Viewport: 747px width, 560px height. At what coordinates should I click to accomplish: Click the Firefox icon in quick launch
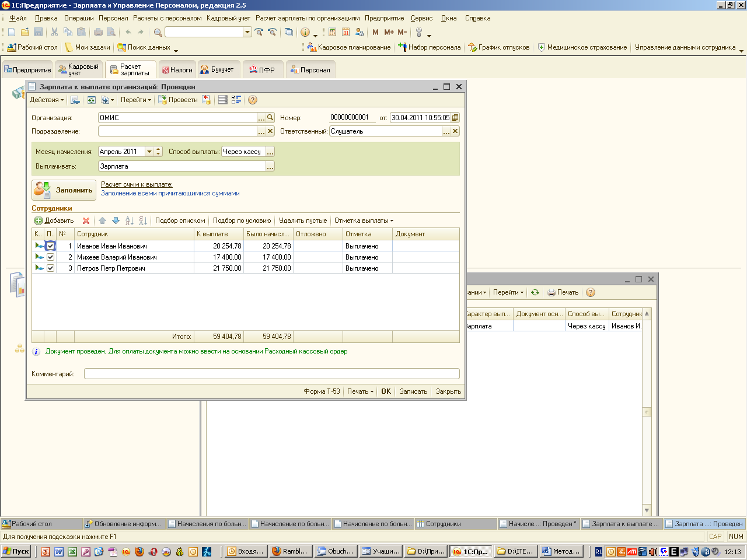coord(139,551)
